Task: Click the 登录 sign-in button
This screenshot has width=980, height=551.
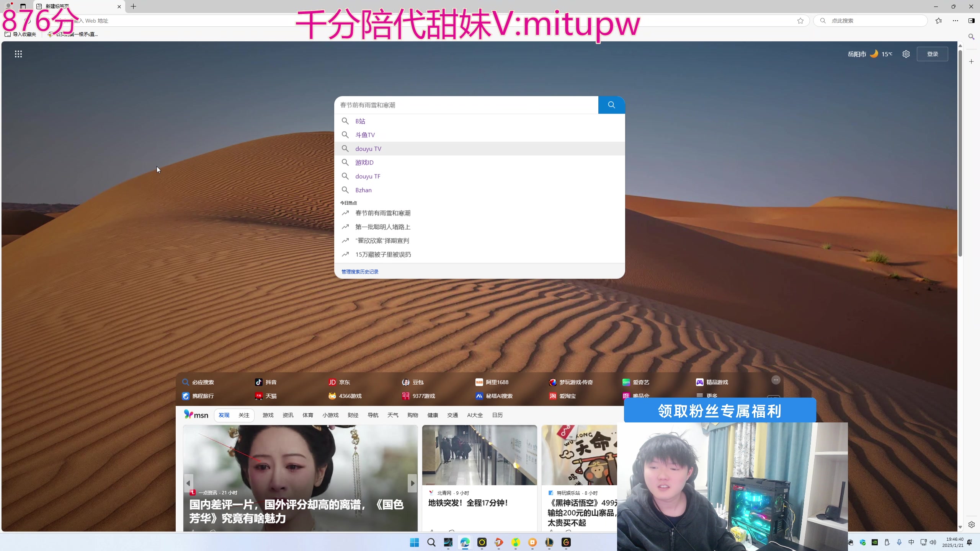Action: (932, 54)
